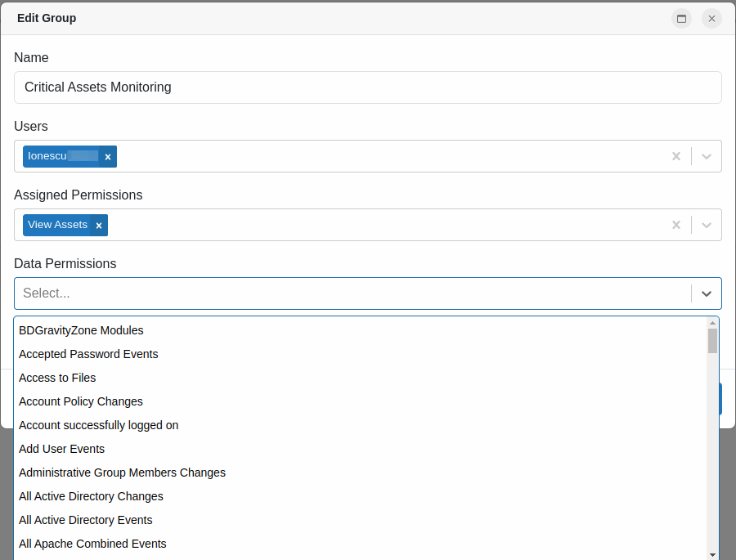Viewport: 736px width, 560px height.
Task: Choose All Active Directory Changes
Action: tap(91, 496)
